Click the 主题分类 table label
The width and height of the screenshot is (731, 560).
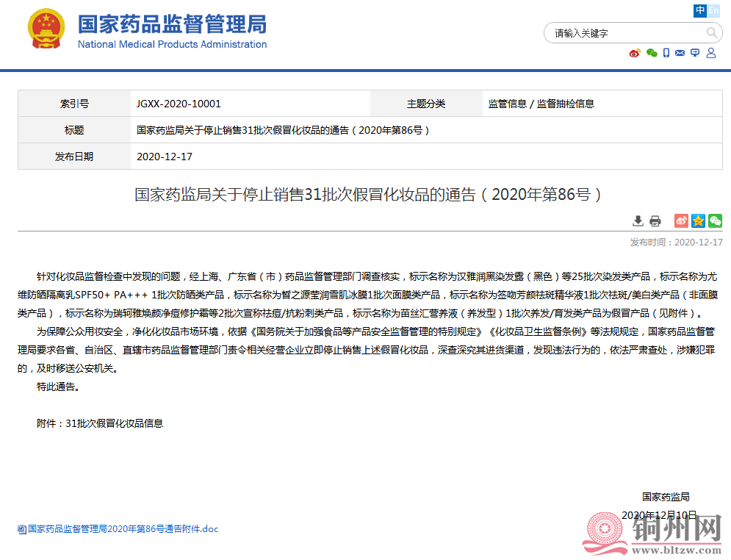(x=426, y=104)
